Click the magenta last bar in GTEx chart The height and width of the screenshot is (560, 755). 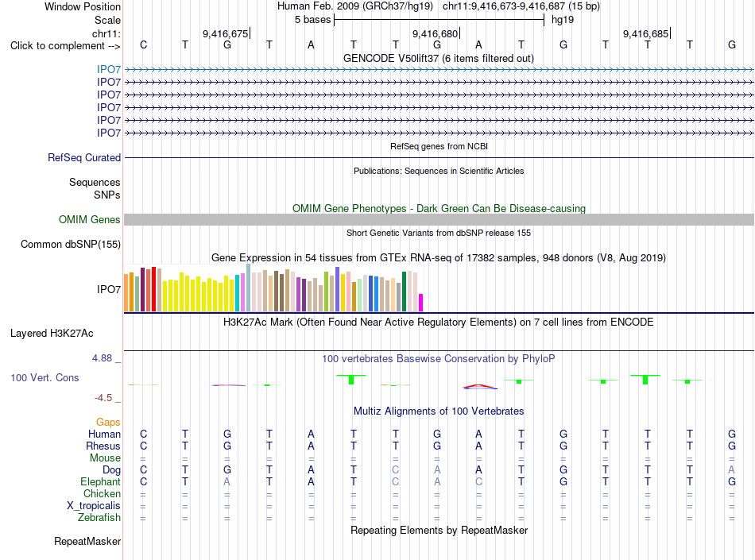tap(421, 303)
